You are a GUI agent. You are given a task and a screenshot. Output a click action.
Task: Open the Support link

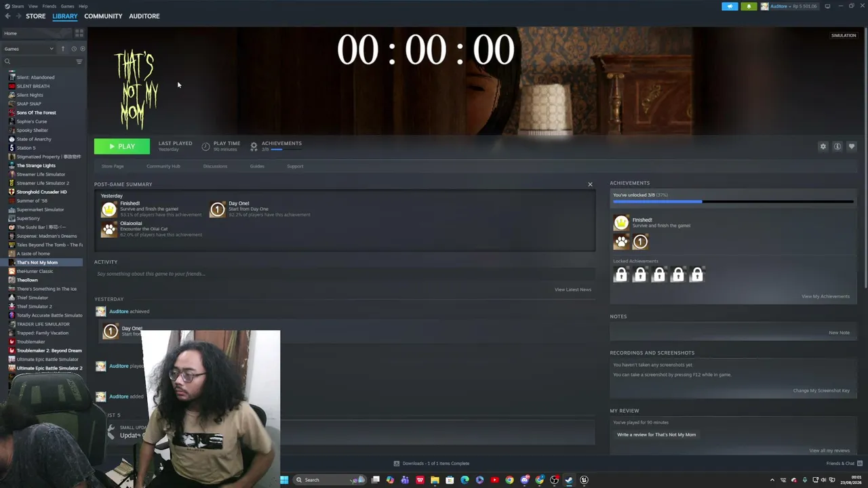pyautogui.click(x=295, y=166)
